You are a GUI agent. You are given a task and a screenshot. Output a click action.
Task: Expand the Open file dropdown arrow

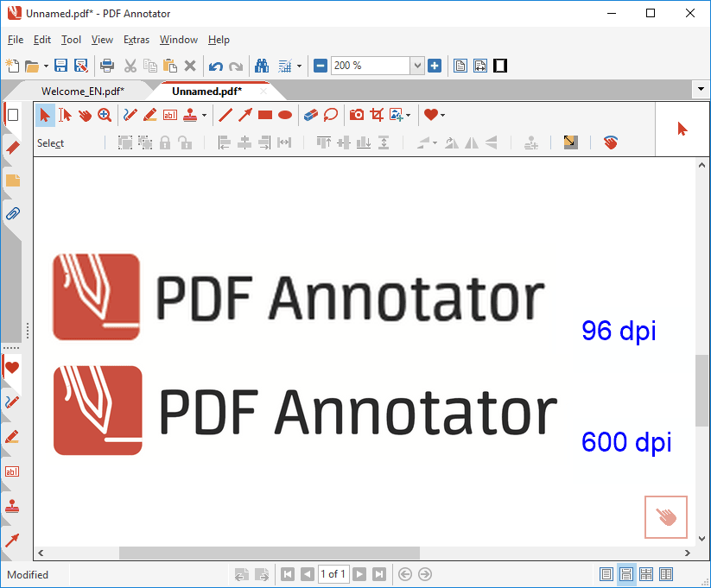click(46, 66)
